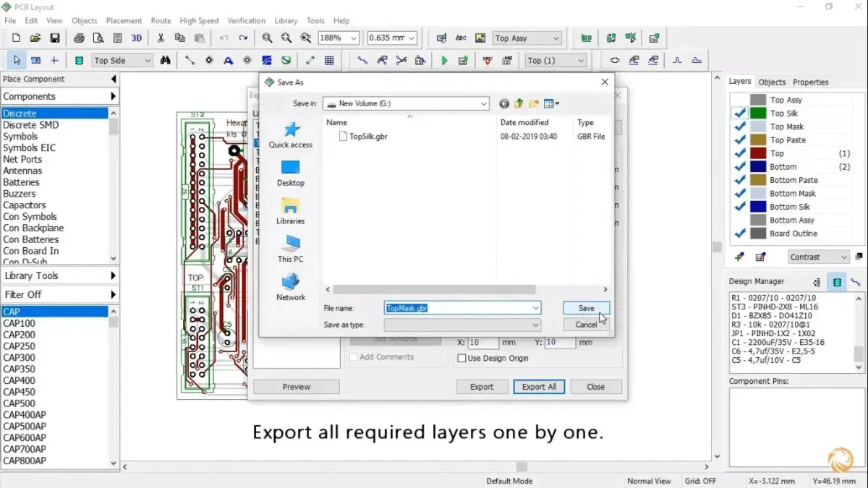Click the DRC check design rules icon

487,61
